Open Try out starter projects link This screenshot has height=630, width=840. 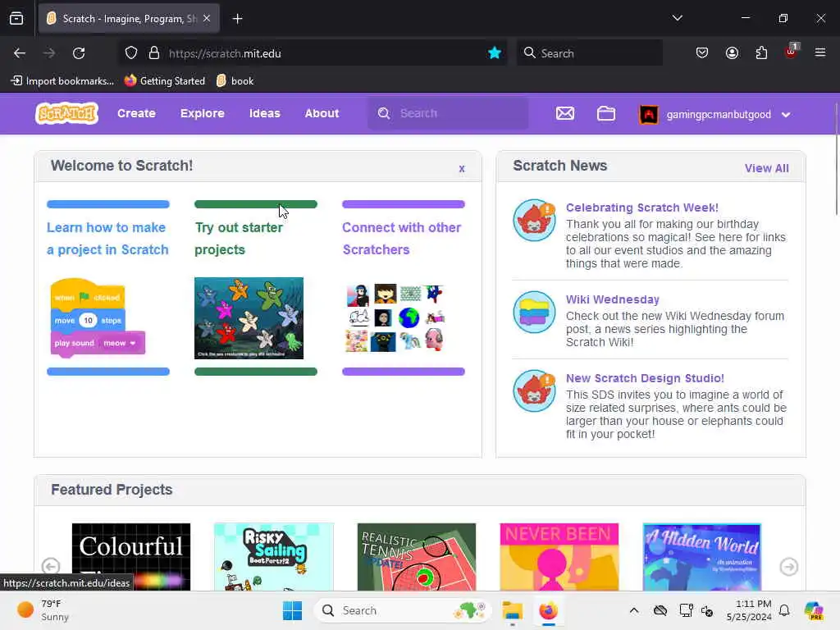[x=239, y=239]
